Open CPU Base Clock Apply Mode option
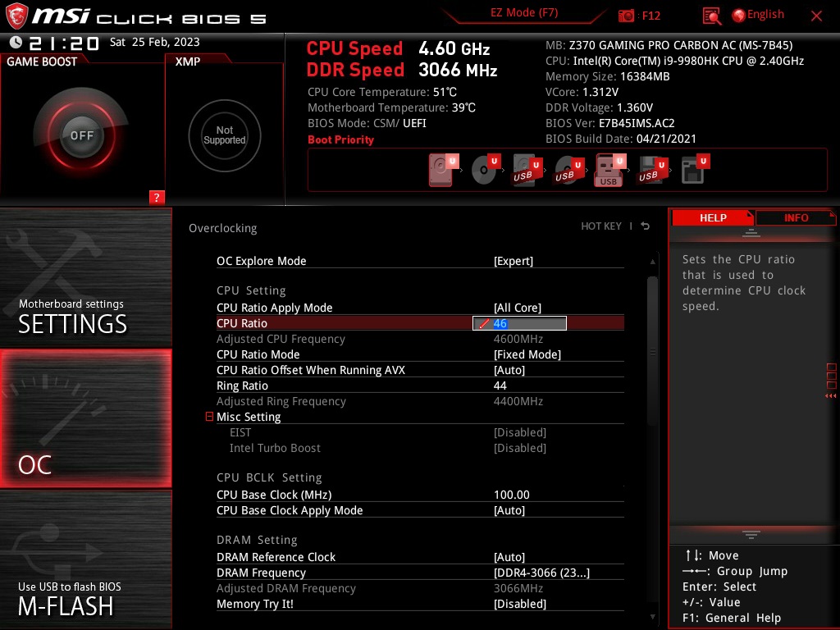840x630 pixels. (420, 510)
